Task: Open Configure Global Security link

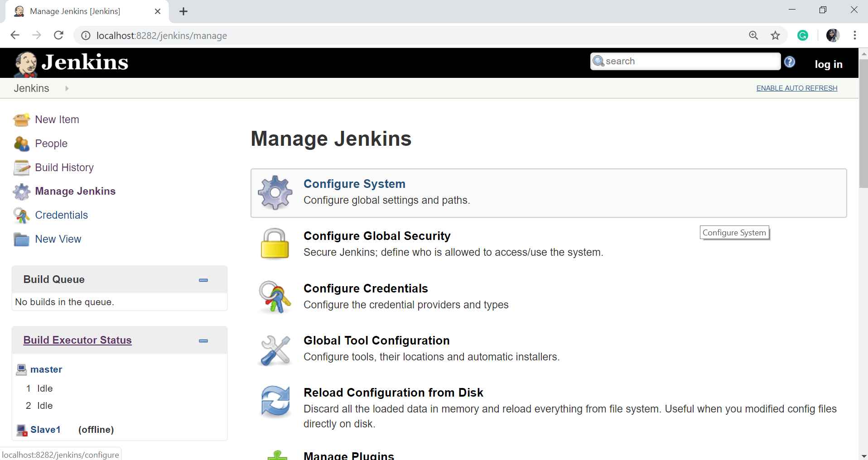Action: 377,236
